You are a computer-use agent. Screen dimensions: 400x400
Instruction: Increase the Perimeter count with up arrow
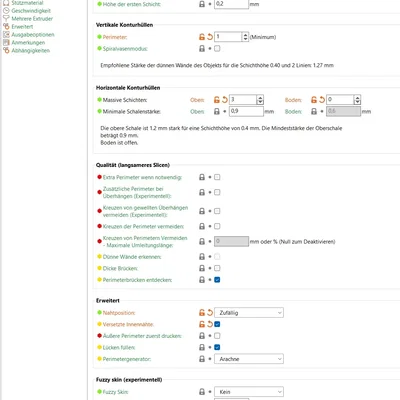tap(245, 35)
